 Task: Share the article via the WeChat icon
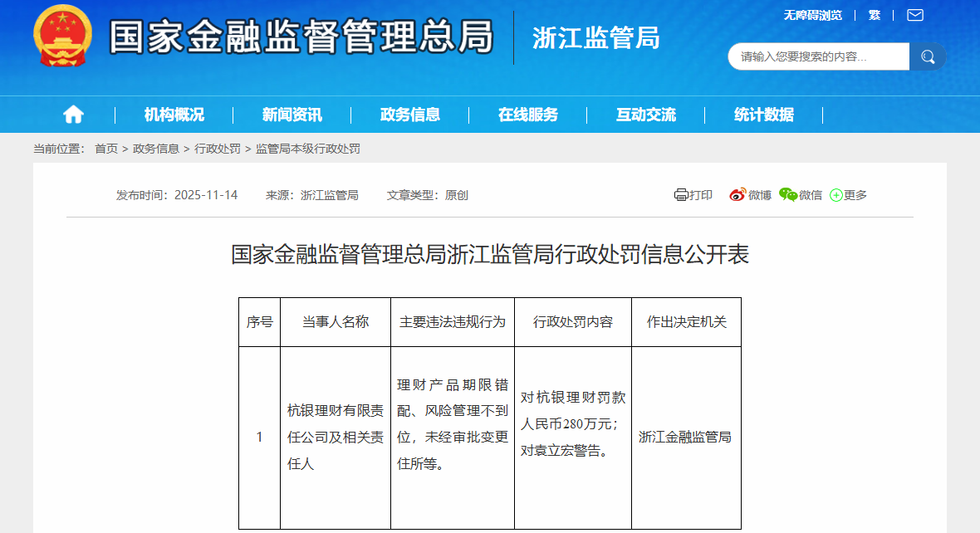(787, 194)
